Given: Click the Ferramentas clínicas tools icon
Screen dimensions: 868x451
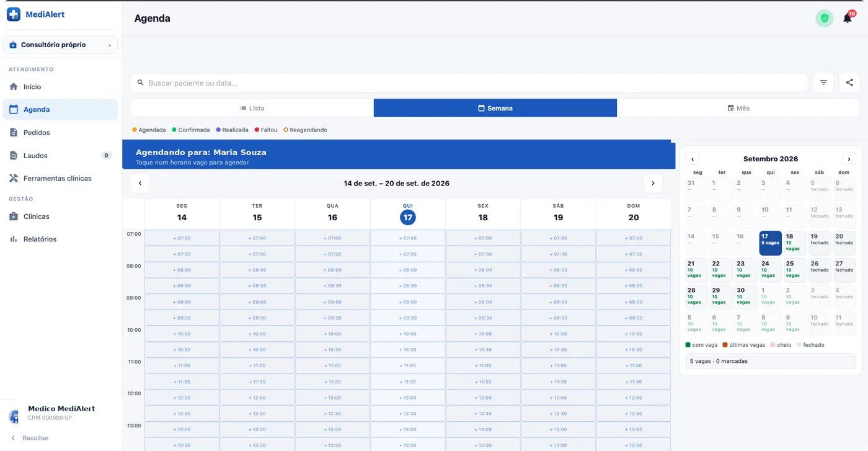Looking at the screenshot, I should [x=14, y=179].
